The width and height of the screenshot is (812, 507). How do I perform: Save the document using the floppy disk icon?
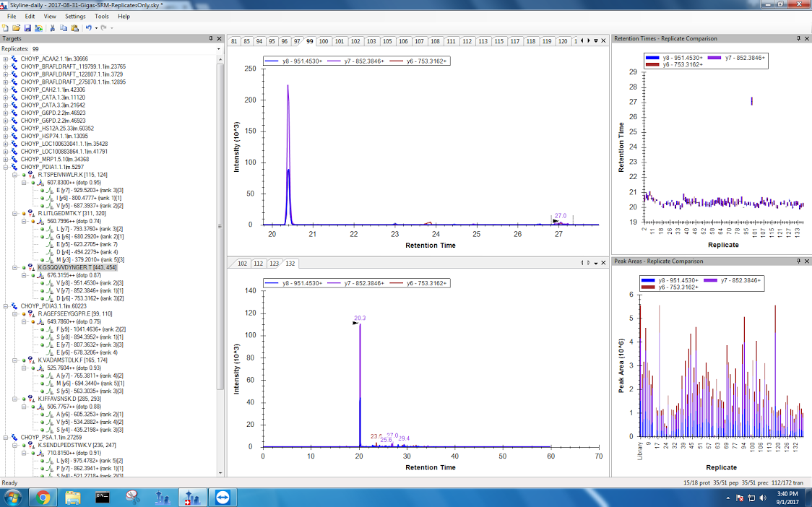point(27,28)
